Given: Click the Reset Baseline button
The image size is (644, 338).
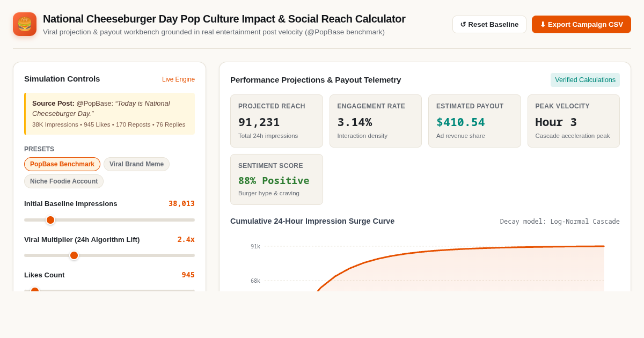Looking at the screenshot, I should (x=489, y=24).
